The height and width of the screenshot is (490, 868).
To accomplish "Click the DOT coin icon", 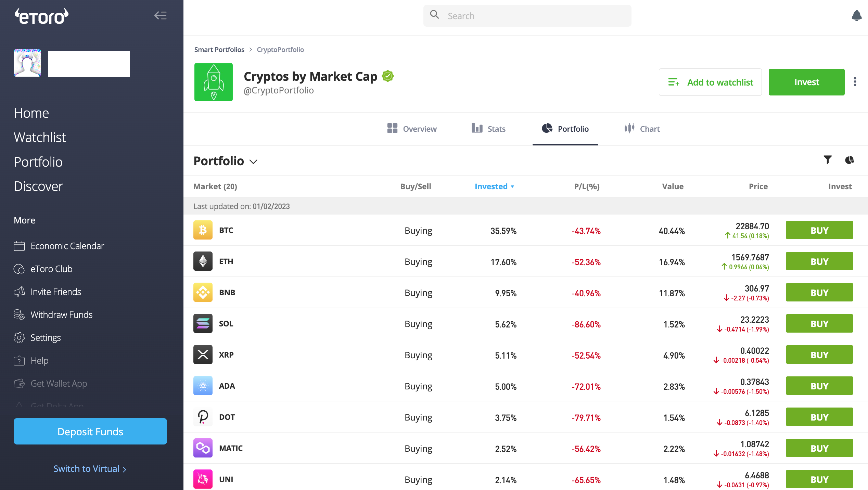I will (x=203, y=417).
